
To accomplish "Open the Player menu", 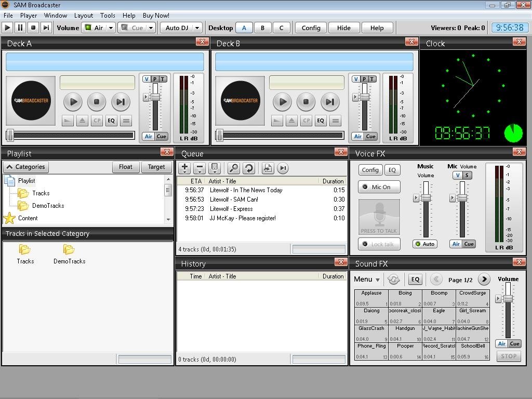I will 29,15.
